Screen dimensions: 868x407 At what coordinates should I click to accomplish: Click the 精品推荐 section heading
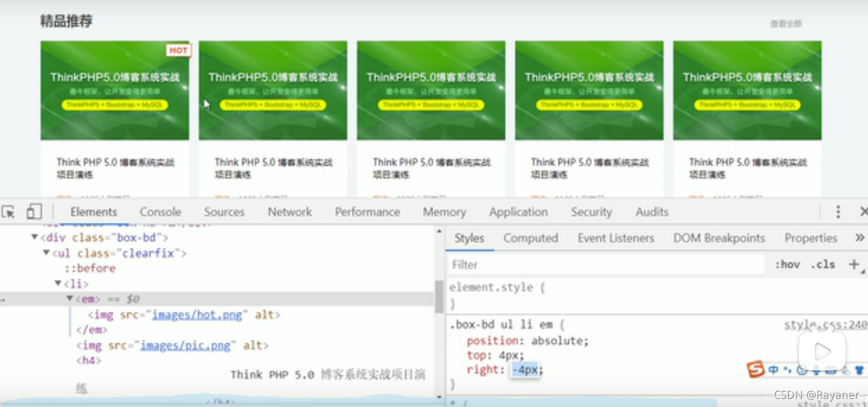[x=67, y=21]
